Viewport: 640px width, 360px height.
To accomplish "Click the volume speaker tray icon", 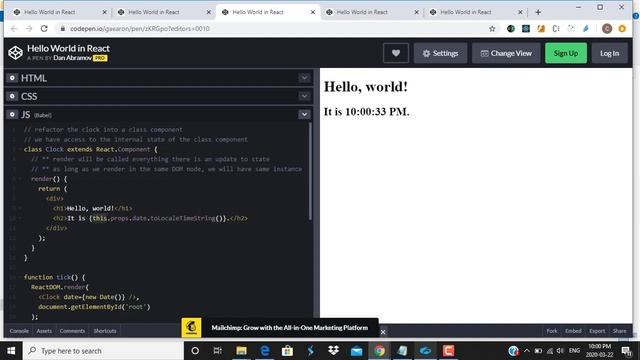I will tap(560, 351).
